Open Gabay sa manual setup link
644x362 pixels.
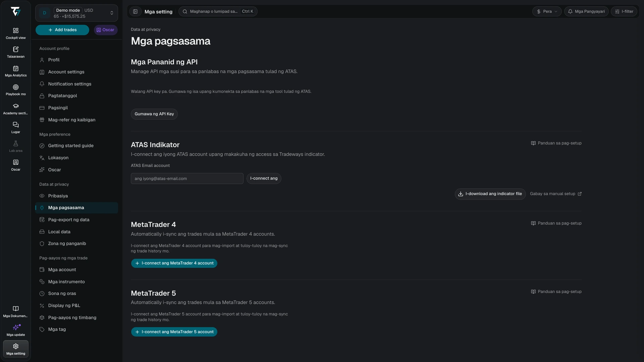555,194
